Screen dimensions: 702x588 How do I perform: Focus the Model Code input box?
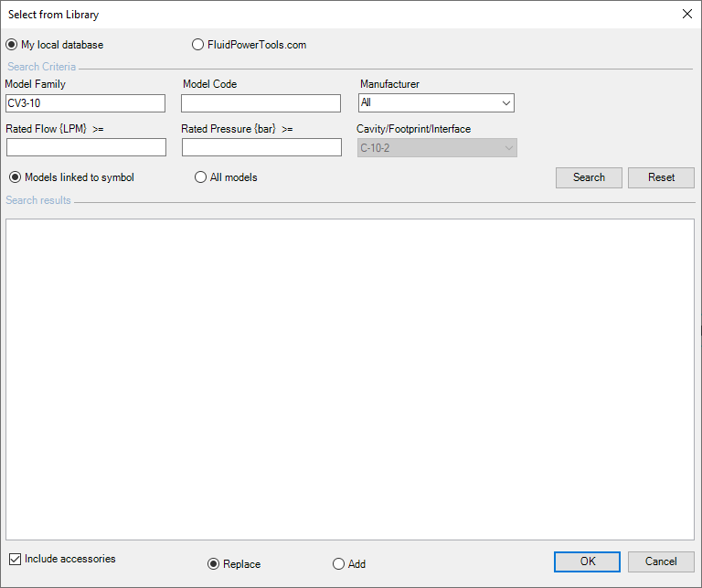tap(261, 103)
